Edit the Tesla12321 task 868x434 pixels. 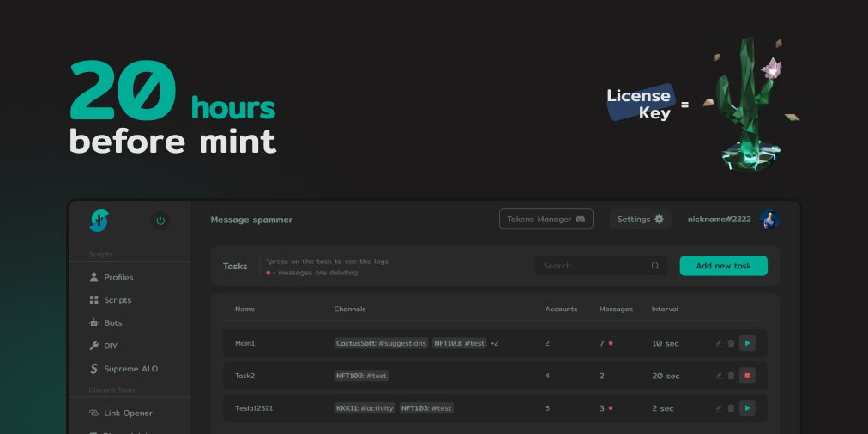tap(719, 408)
